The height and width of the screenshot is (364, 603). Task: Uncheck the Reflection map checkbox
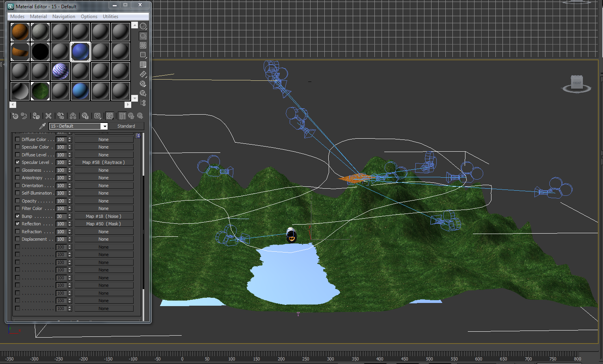tap(17, 223)
